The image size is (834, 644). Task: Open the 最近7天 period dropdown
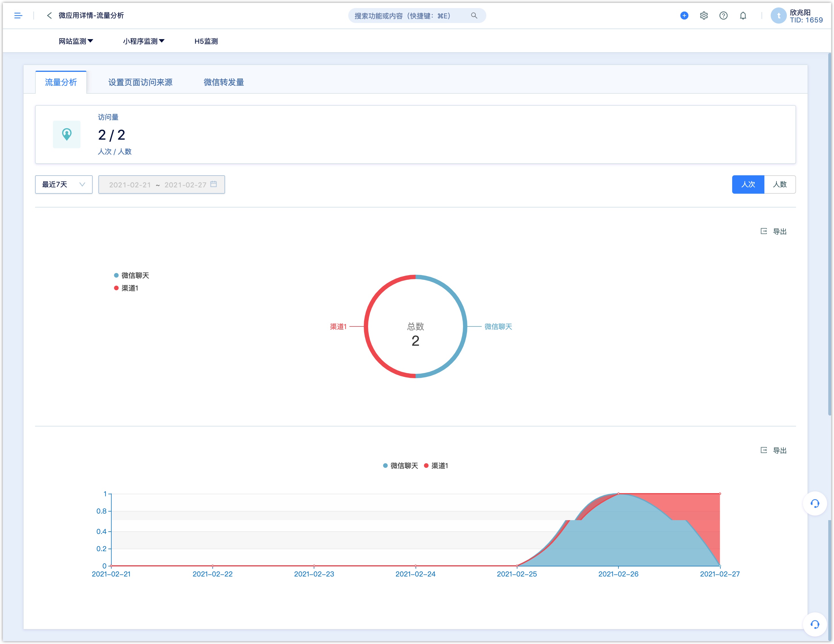(64, 184)
